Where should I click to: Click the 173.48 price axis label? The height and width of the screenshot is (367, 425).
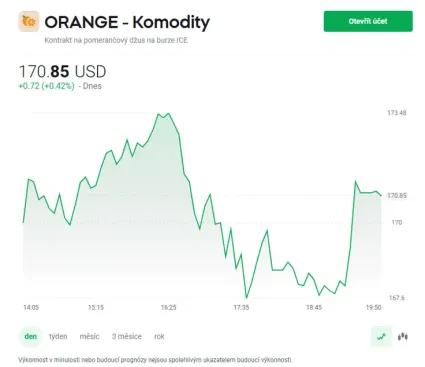397,113
